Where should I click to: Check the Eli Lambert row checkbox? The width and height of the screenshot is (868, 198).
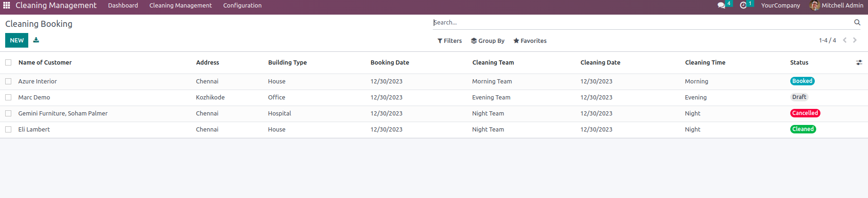tap(8, 129)
